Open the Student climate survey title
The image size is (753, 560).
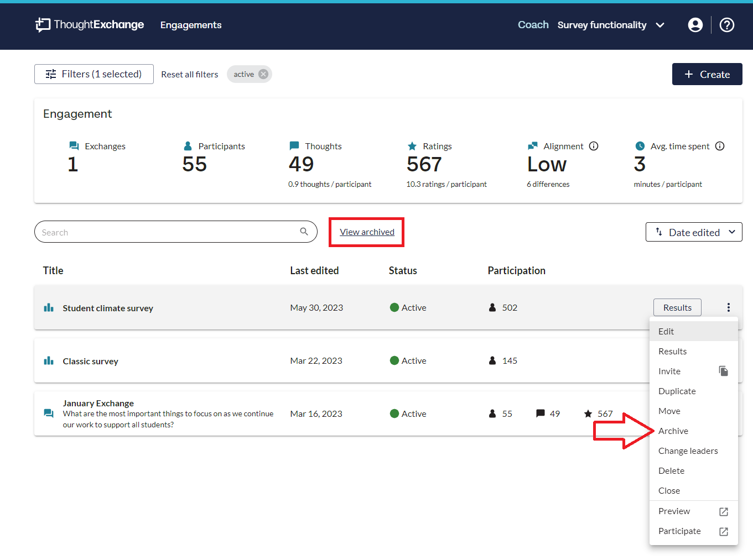coord(108,308)
